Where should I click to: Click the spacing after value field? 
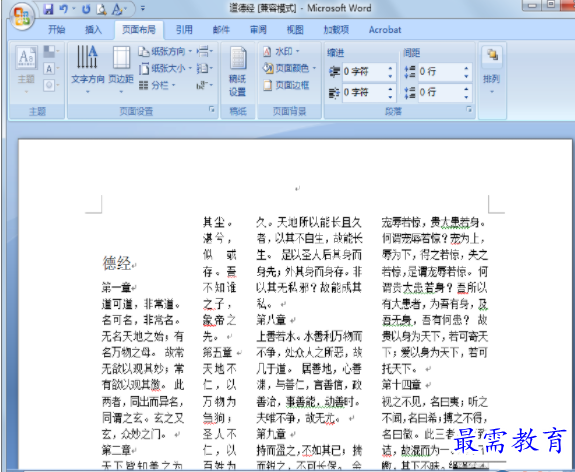[440, 92]
